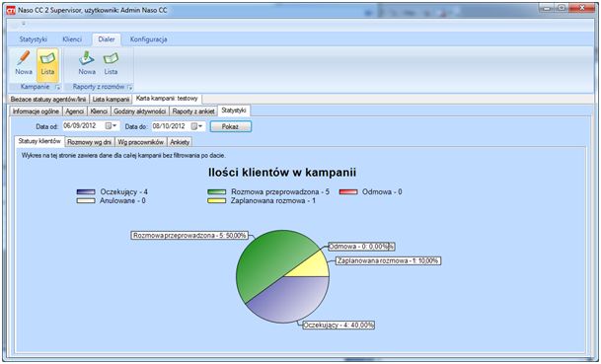
Task: Click the yellow pie chart slice
Action: (x=314, y=267)
